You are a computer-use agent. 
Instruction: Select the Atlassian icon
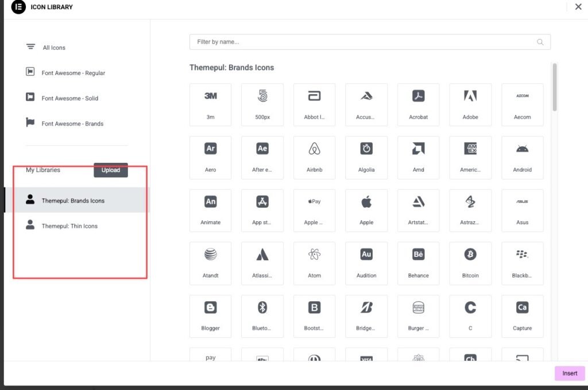262,263
